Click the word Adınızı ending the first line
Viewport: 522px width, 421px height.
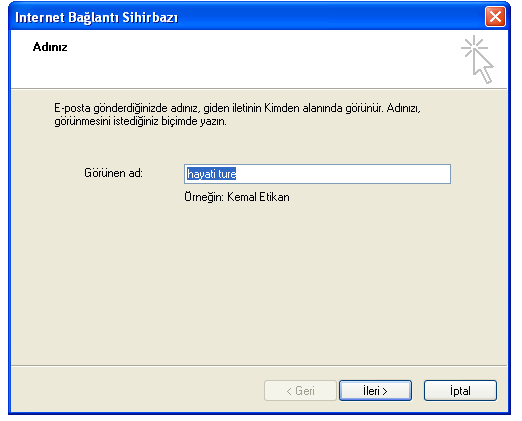point(404,108)
